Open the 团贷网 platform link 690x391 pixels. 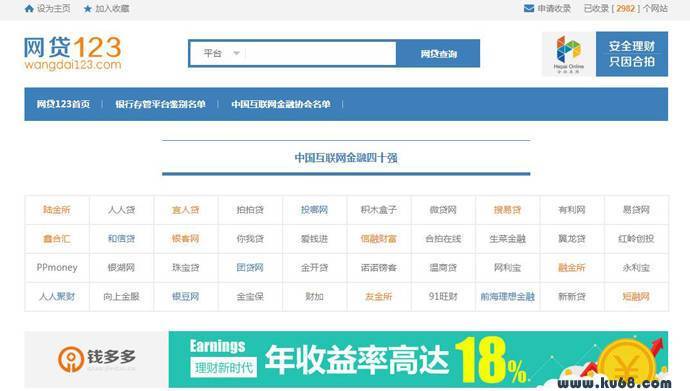click(x=250, y=267)
